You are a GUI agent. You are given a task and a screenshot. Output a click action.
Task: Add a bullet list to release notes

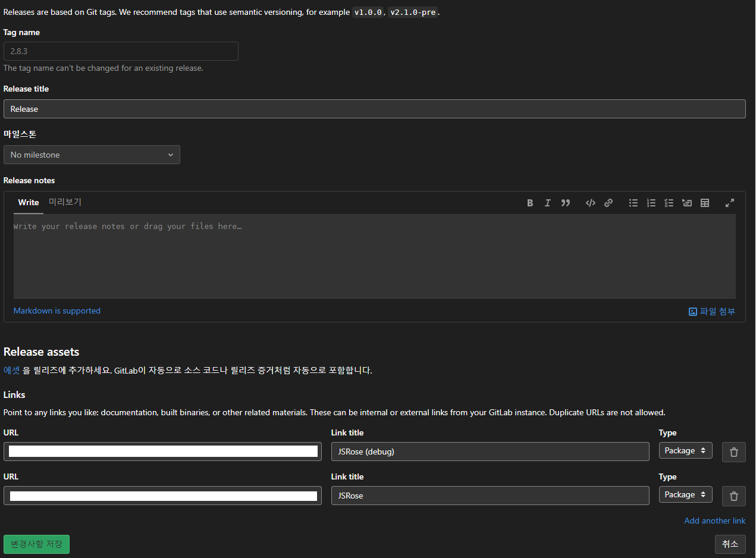633,202
